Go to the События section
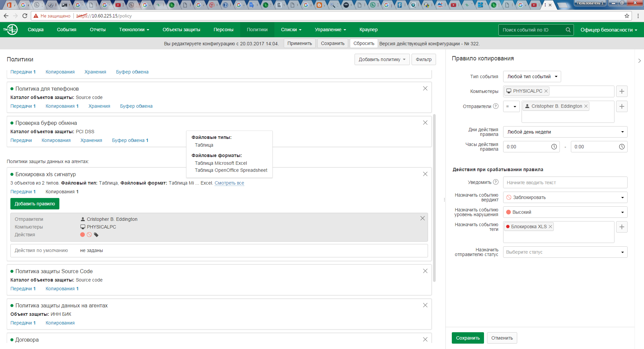644x349 pixels. (67, 30)
